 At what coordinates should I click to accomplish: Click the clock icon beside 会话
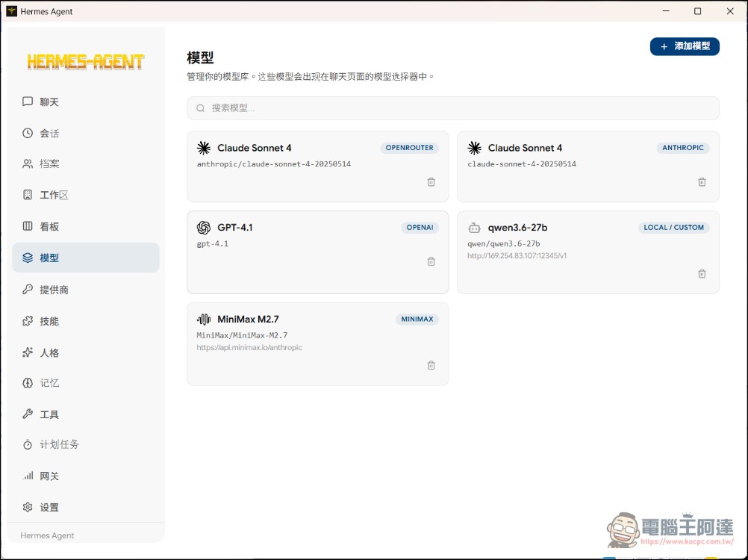tap(28, 133)
